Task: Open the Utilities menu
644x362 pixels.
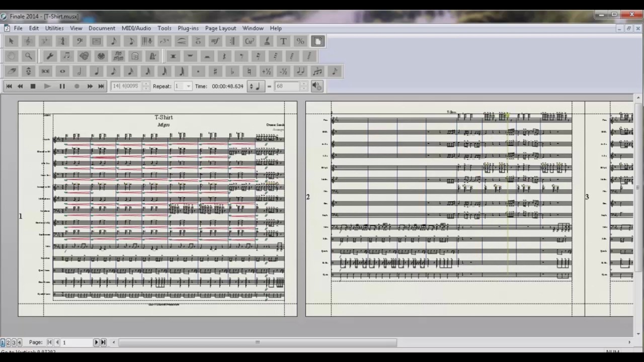Action: point(54,28)
